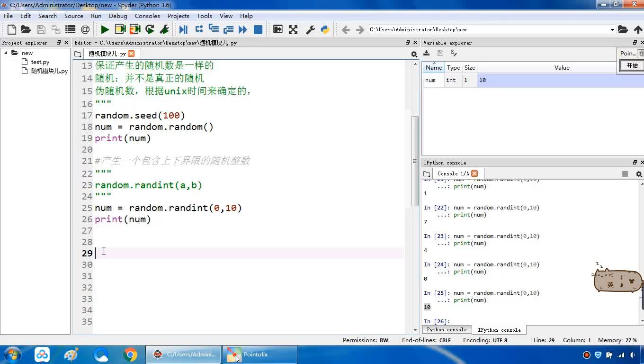This screenshot has width=644, height=364.
Task: Open a file via toolbar folder icon
Action: [x=26, y=29]
